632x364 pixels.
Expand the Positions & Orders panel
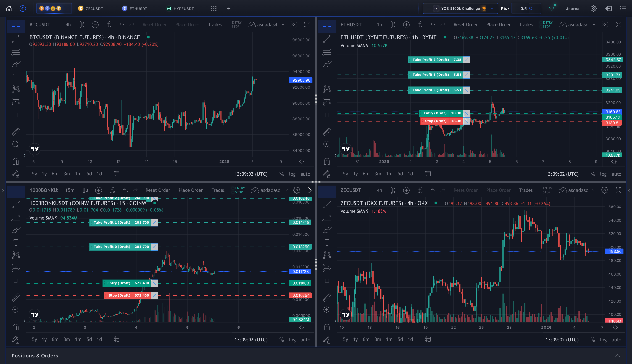[618, 356]
